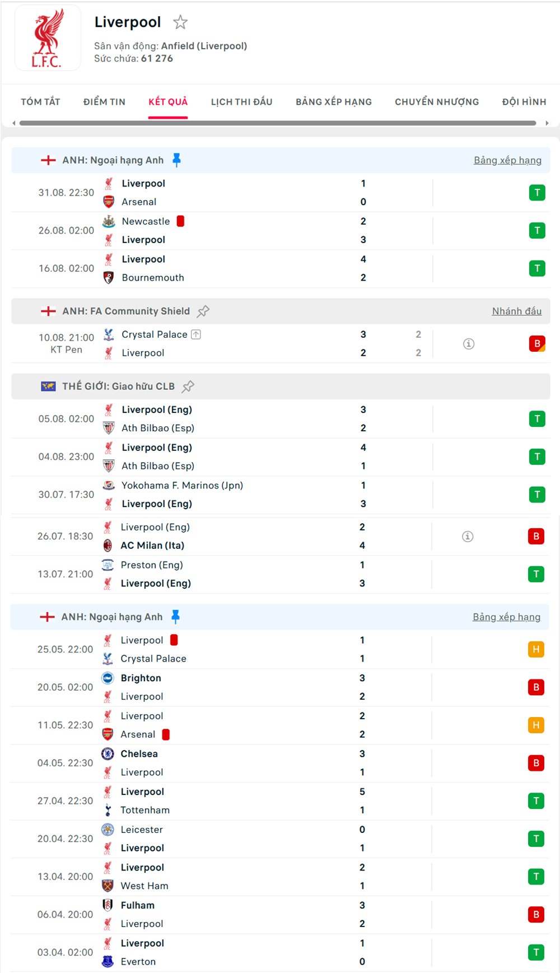Click the Arsenal club crest
Screen dimensions: 560x973
(108, 202)
